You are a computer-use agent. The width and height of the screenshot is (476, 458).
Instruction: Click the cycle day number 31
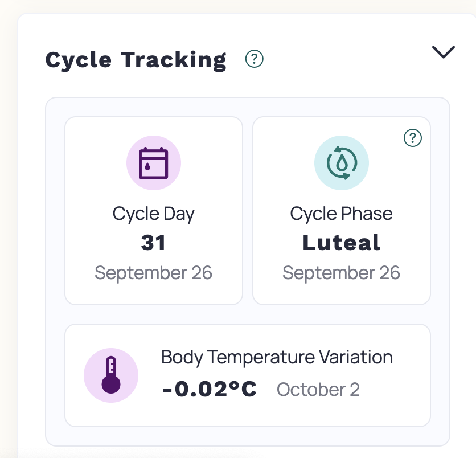[154, 242]
